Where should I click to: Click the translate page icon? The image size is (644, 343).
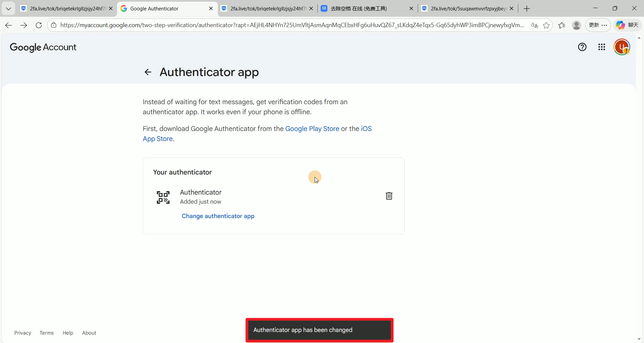click(x=534, y=25)
